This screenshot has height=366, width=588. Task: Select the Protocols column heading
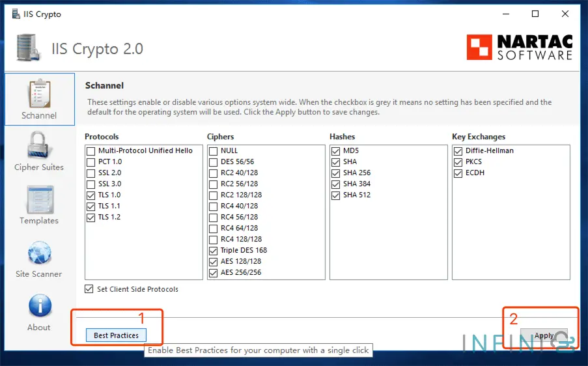tap(102, 137)
